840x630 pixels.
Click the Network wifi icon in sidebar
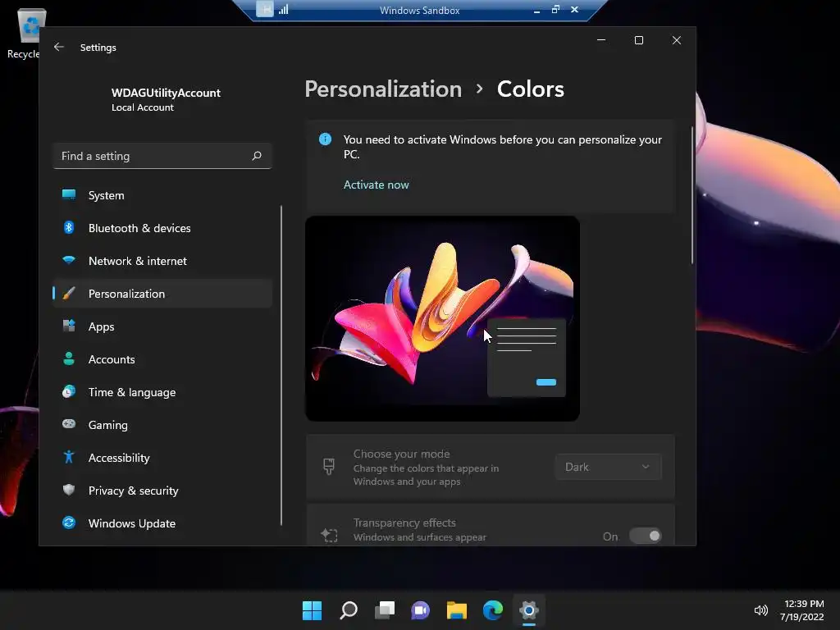(x=69, y=261)
